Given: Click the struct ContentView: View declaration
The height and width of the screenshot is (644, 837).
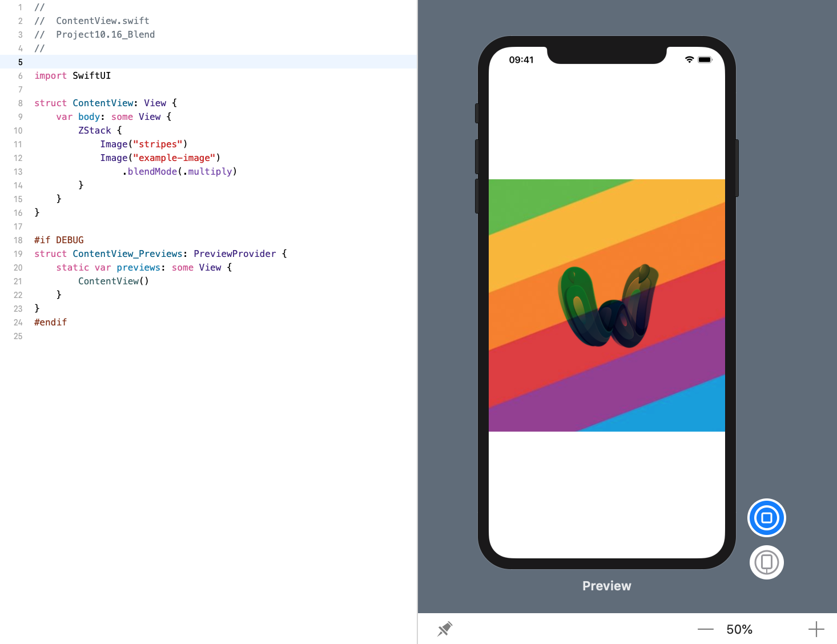Looking at the screenshot, I should click(106, 103).
